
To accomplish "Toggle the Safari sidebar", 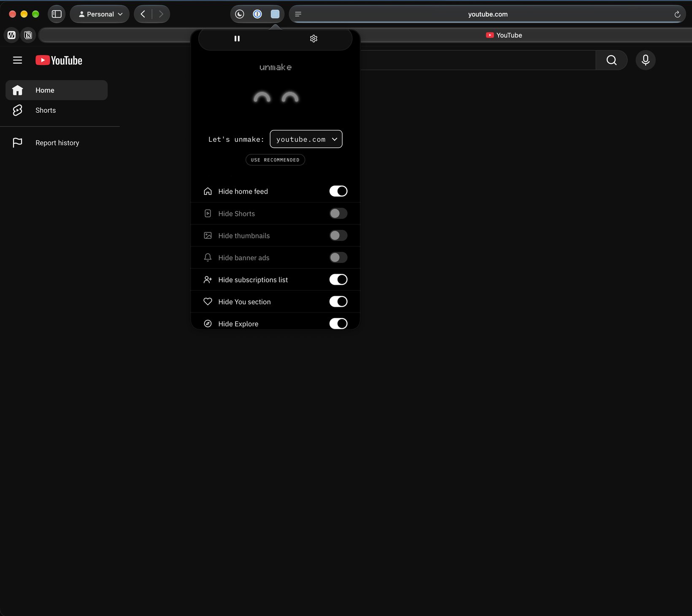I will [x=57, y=14].
